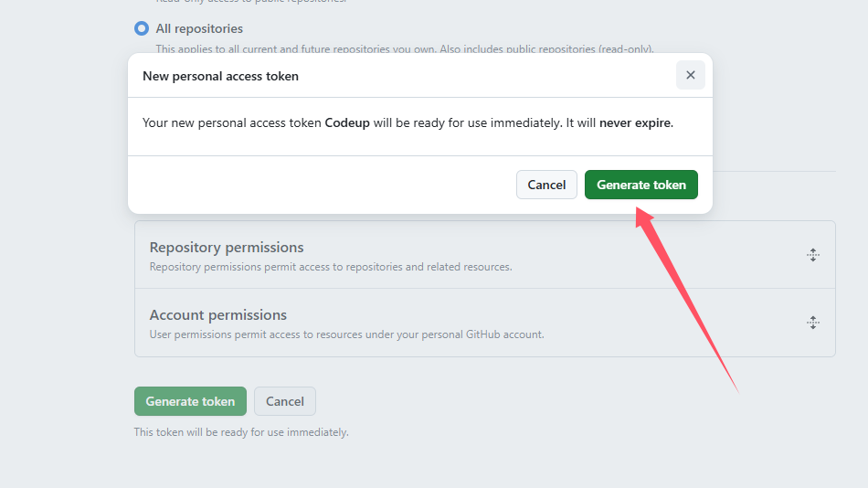Click the dialog's green Generate token button
Screen dimensions: 868x488
[641, 185]
